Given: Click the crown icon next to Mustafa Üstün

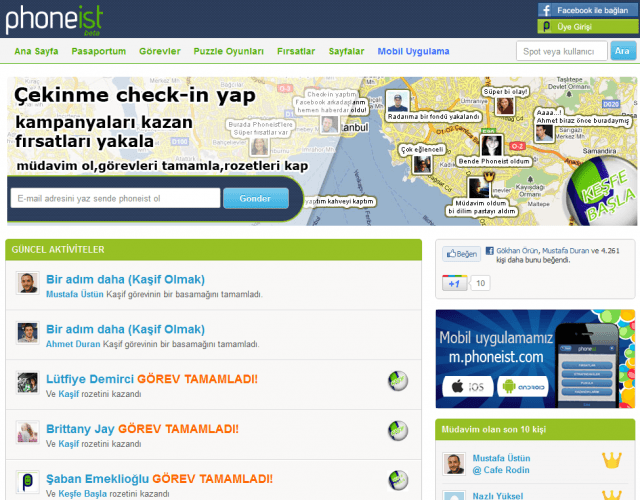Looking at the screenshot, I should (611, 461).
